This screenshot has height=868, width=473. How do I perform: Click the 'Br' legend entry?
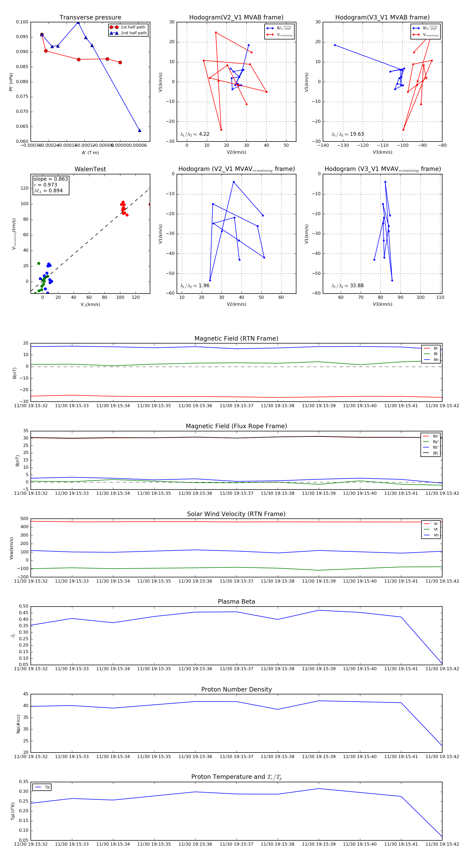tap(431, 349)
